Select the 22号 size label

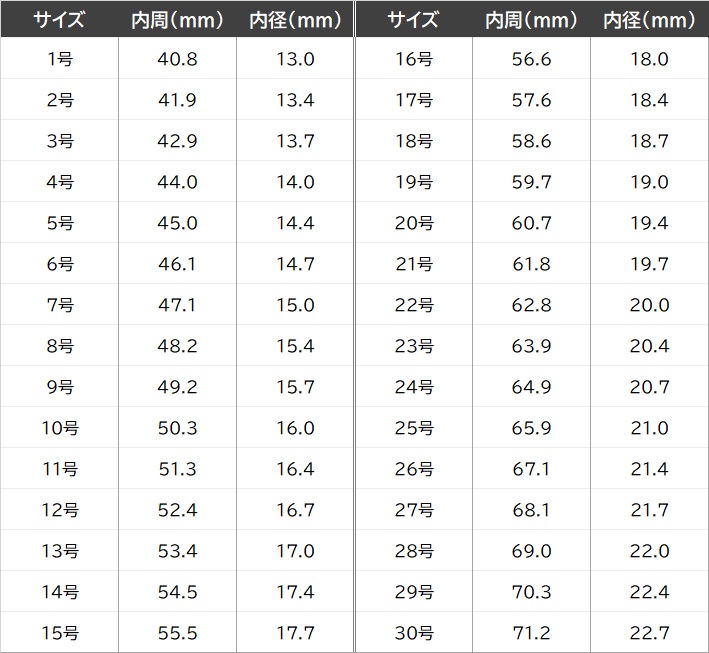pos(414,305)
